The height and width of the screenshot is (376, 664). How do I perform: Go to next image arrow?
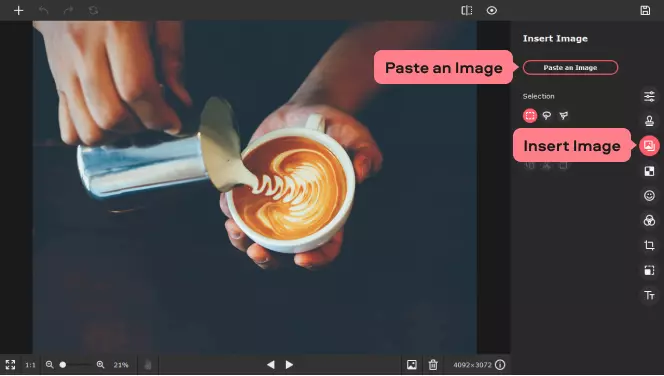coord(289,365)
